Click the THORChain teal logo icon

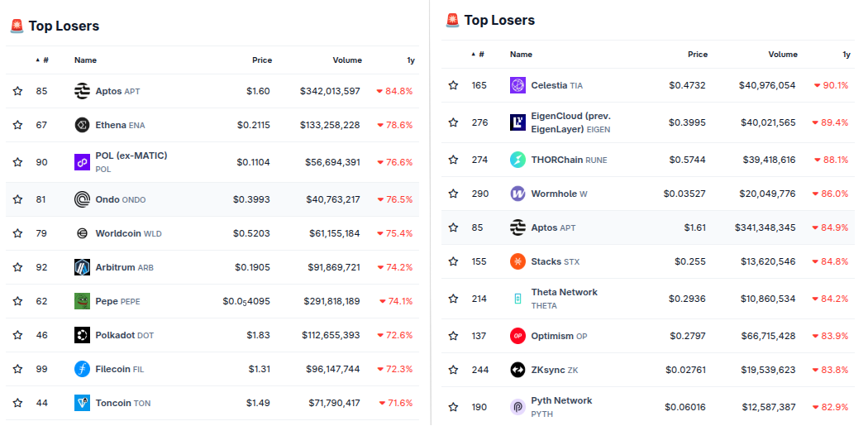pos(517,160)
